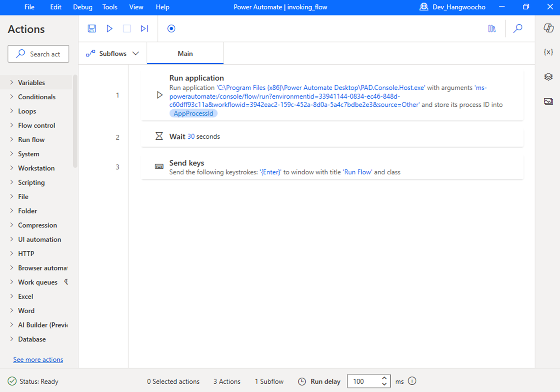Click the search magnifier icon in the toolbar
Viewport: 560px width, 392px height.
coord(518,28)
